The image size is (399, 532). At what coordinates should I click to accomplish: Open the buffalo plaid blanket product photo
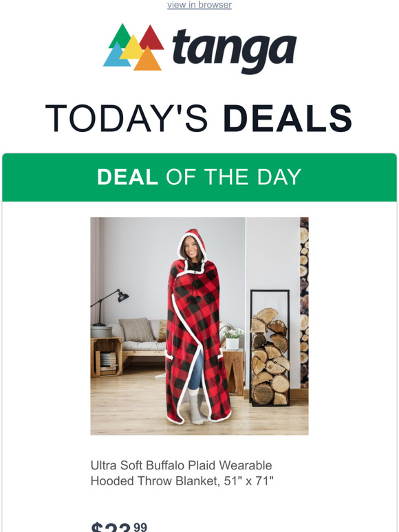click(199, 326)
